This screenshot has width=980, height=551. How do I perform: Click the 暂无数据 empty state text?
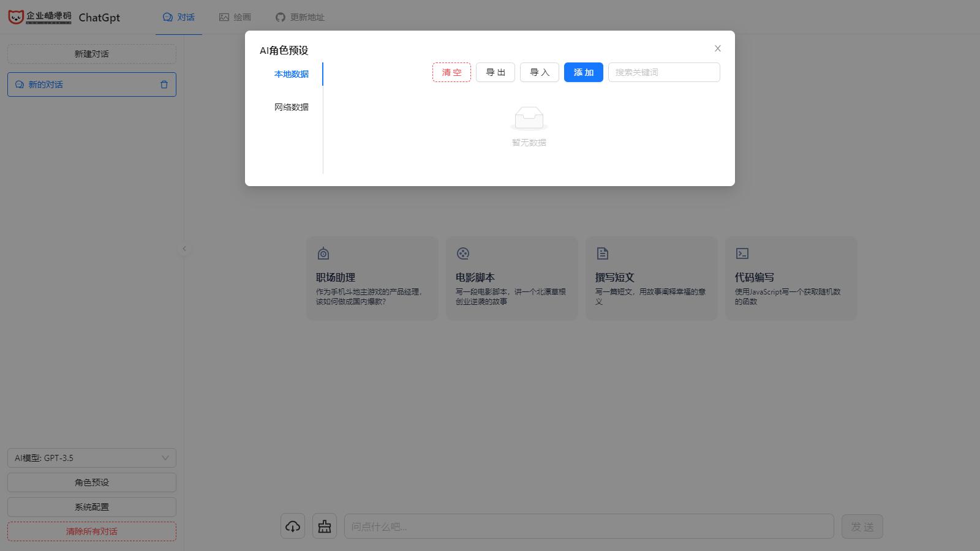529,143
